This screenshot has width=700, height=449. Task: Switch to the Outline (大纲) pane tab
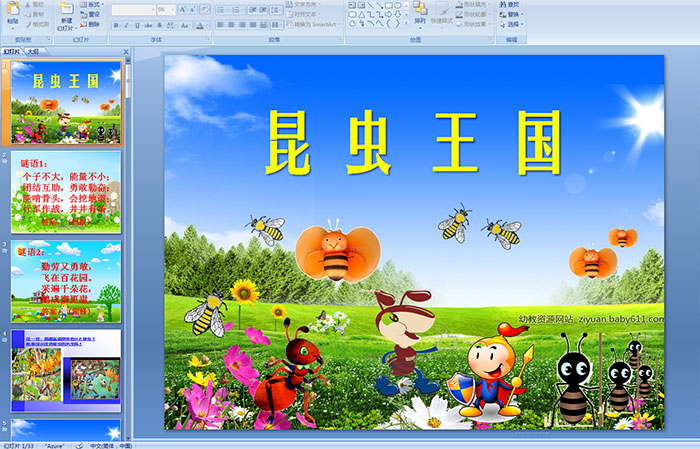[x=33, y=52]
